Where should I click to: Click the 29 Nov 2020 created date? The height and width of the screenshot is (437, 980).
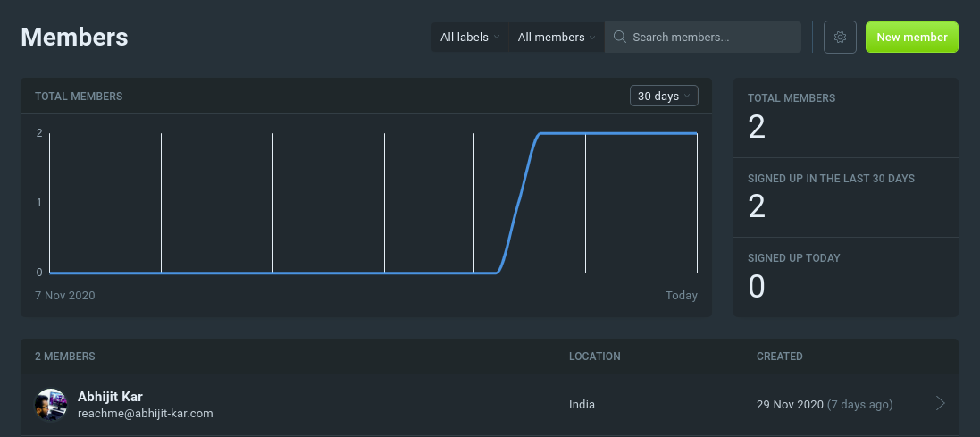pyautogui.click(x=790, y=405)
